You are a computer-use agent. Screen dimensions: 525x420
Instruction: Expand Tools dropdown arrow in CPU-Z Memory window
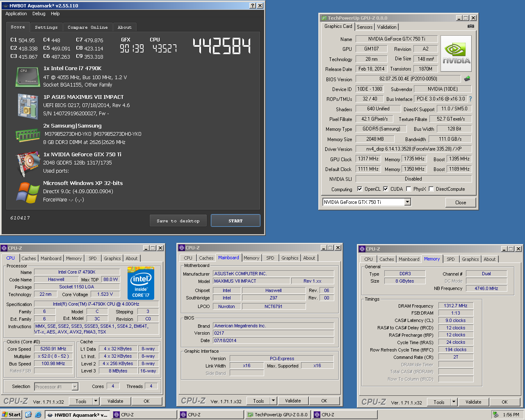[454, 402]
